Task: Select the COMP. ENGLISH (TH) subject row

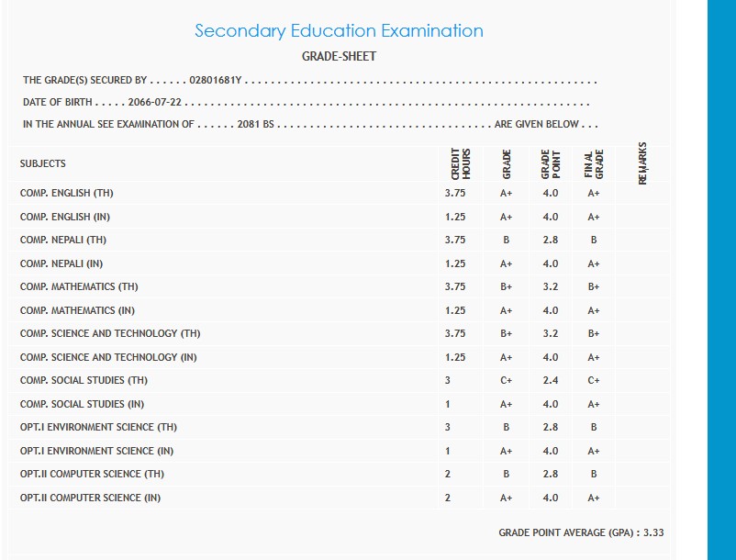Action: 67,194
